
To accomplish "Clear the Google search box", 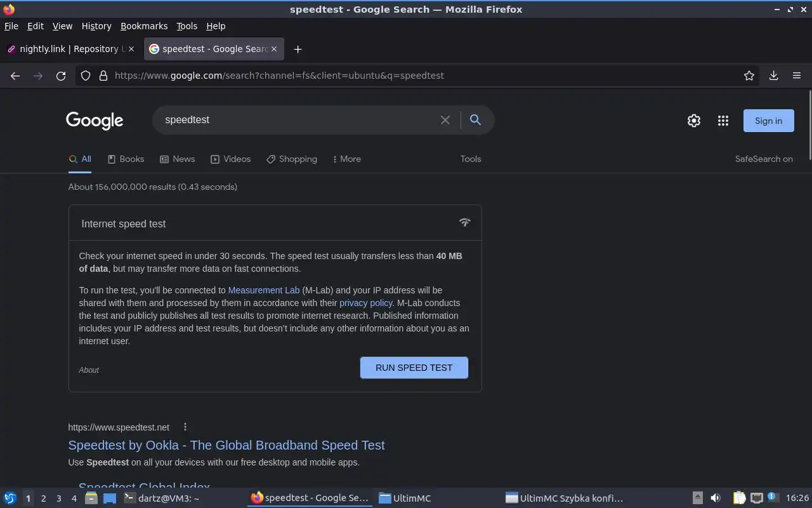I will (x=445, y=120).
